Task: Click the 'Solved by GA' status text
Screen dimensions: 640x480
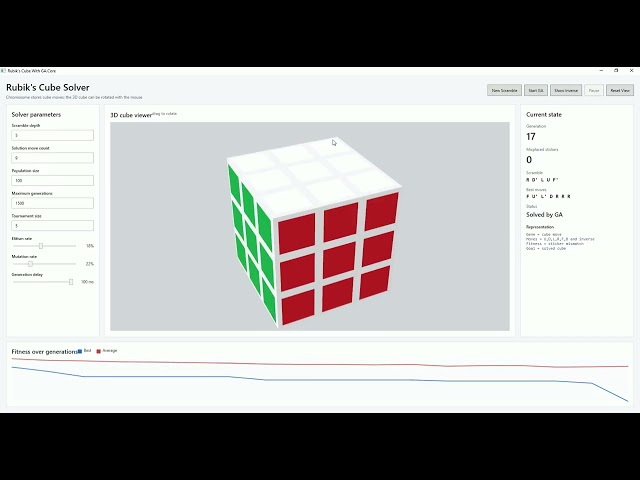Action: [x=544, y=215]
